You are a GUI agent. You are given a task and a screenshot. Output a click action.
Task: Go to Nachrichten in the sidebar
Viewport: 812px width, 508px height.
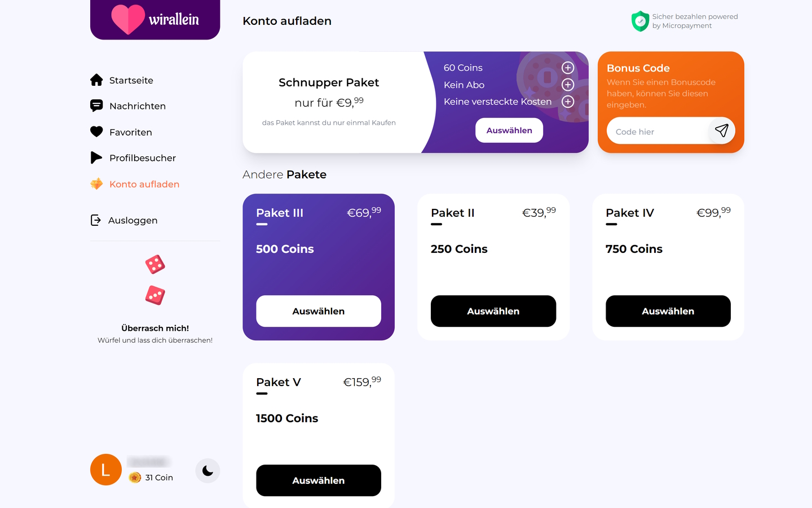coord(138,106)
